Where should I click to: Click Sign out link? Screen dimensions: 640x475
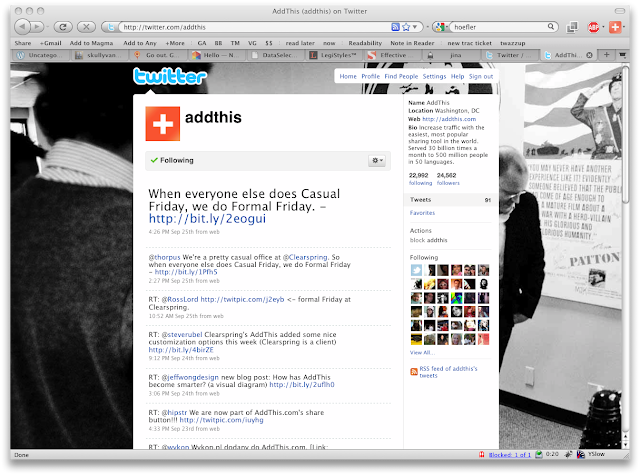tap(481, 76)
